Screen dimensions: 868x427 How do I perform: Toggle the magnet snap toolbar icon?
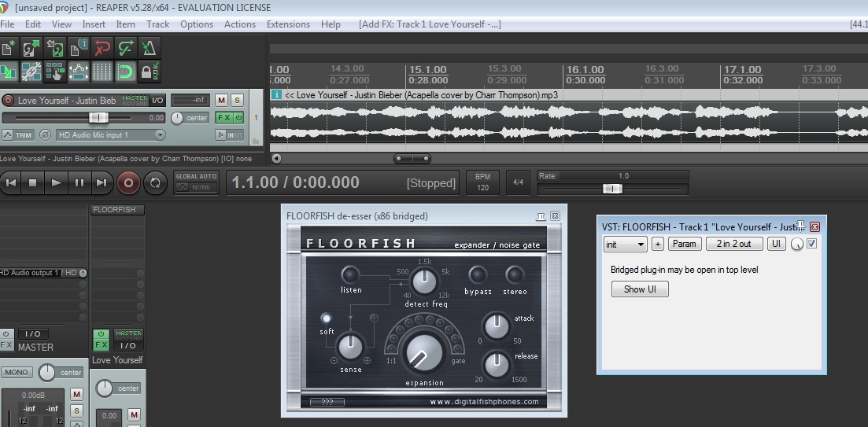click(x=126, y=72)
